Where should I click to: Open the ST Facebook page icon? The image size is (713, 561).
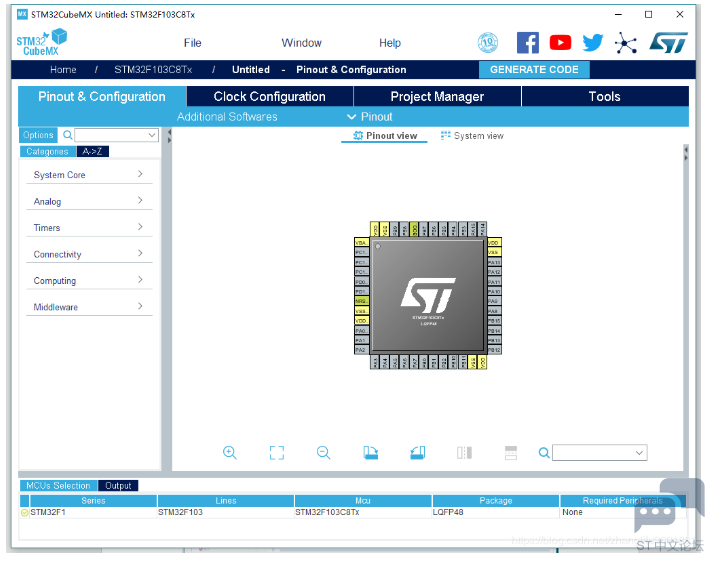pos(528,43)
